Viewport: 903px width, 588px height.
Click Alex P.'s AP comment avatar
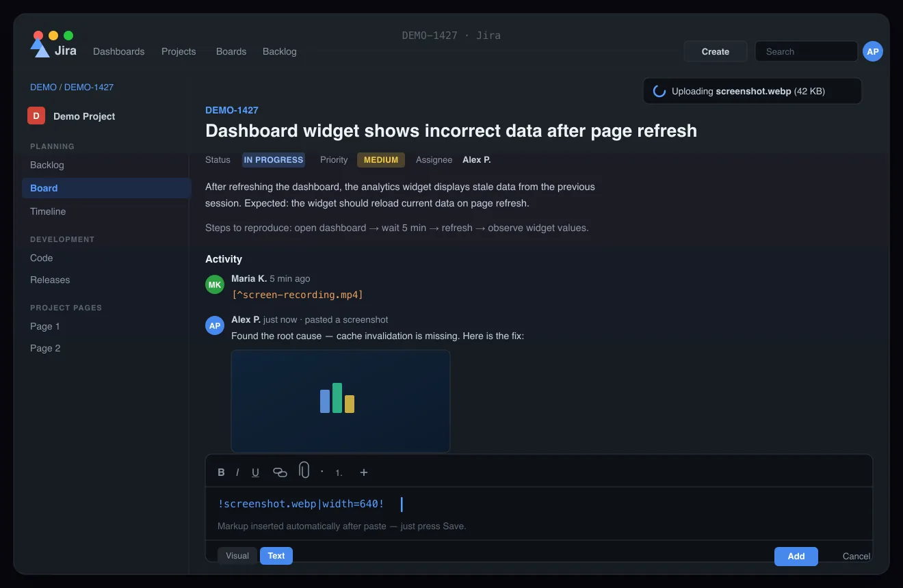pos(215,325)
